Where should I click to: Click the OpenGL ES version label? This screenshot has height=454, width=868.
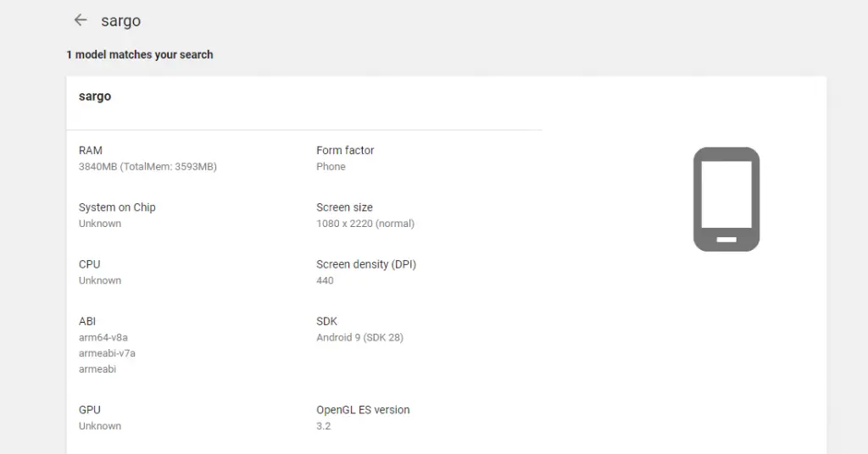(x=363, y=410)
